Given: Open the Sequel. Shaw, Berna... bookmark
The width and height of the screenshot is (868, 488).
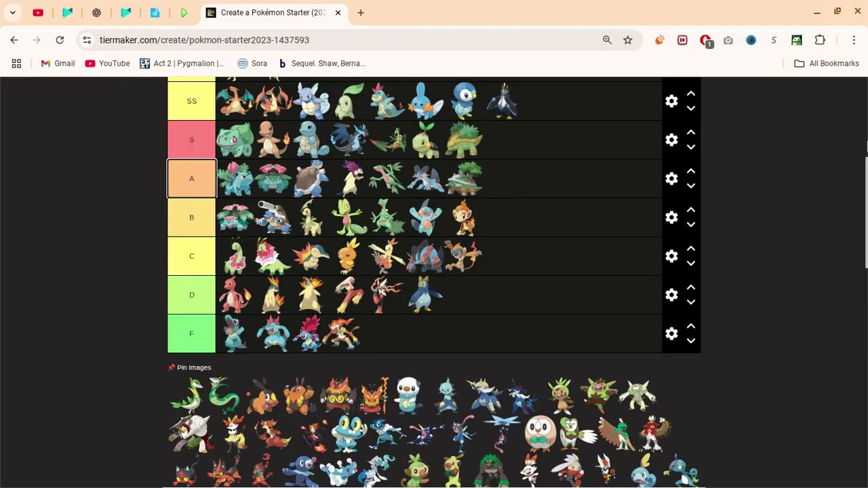Looking at the screenshot, I should (x=321, y=63).
